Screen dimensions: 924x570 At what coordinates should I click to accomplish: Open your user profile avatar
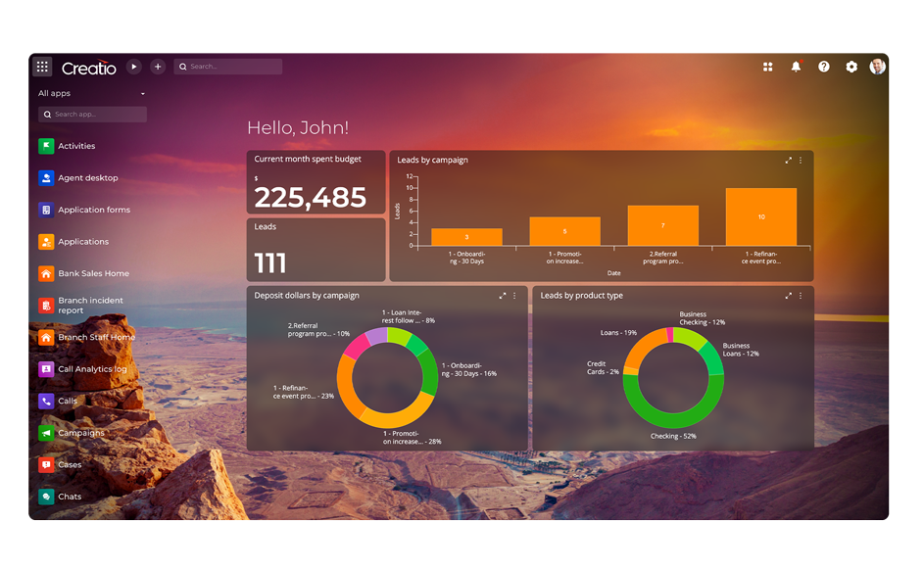coord(878,66)
